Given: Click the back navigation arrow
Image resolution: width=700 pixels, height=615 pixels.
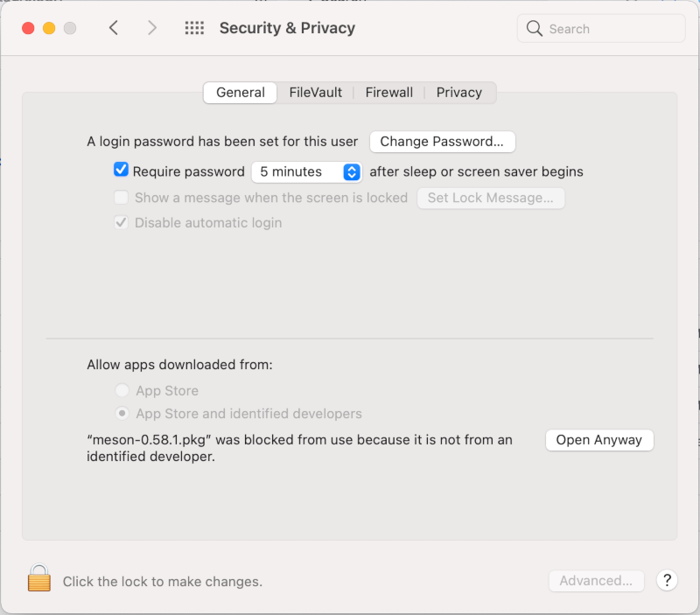Looking at the screenshot, I should coord(114,28).
